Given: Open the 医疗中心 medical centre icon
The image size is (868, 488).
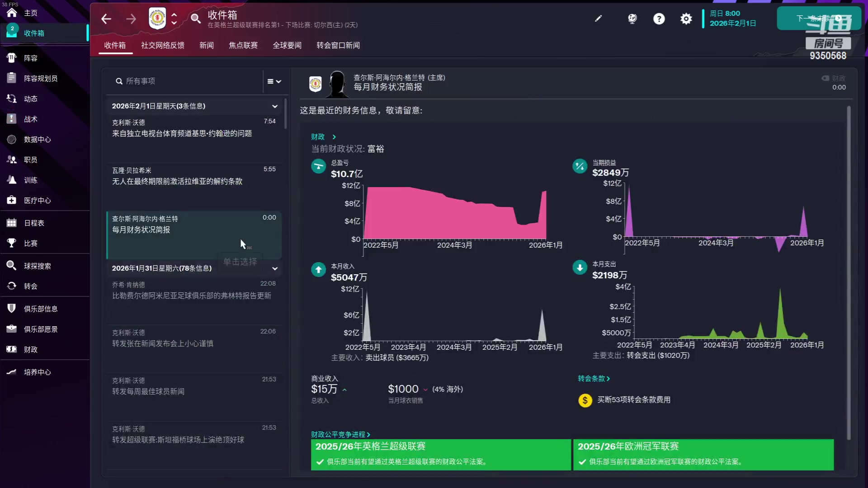Looking at the screenshot, I should (x=12, y=200).
